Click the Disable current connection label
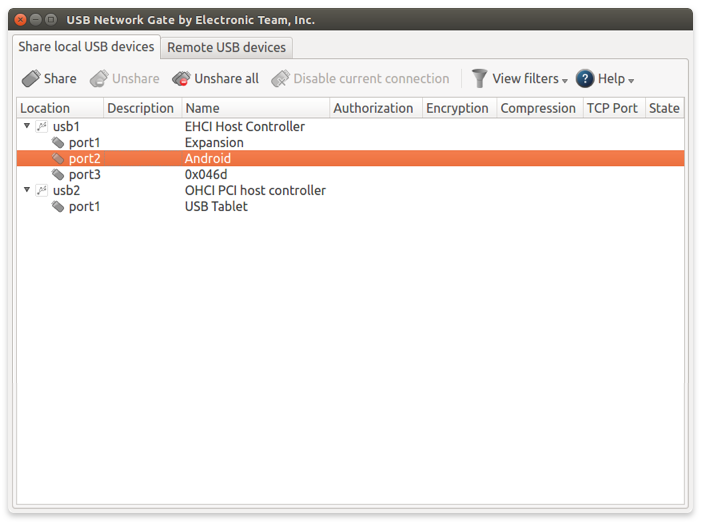Screen dimensions: 701x529 (371, 79)
